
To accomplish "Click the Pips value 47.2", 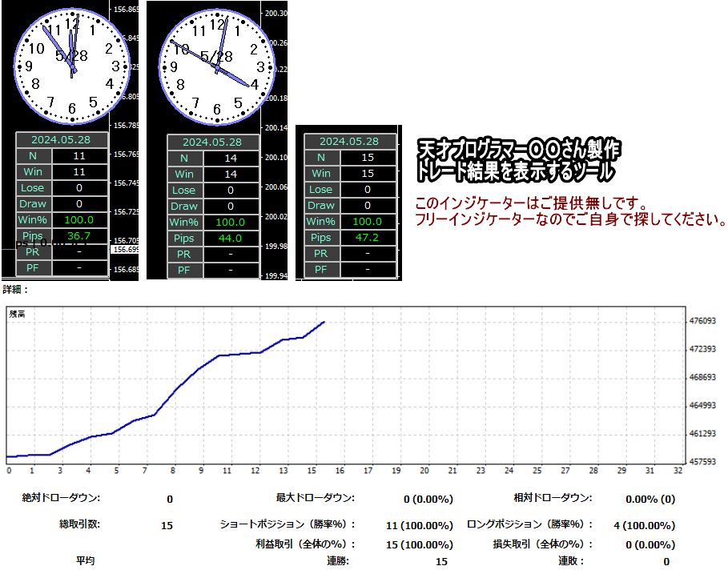I will coord(368,238).
